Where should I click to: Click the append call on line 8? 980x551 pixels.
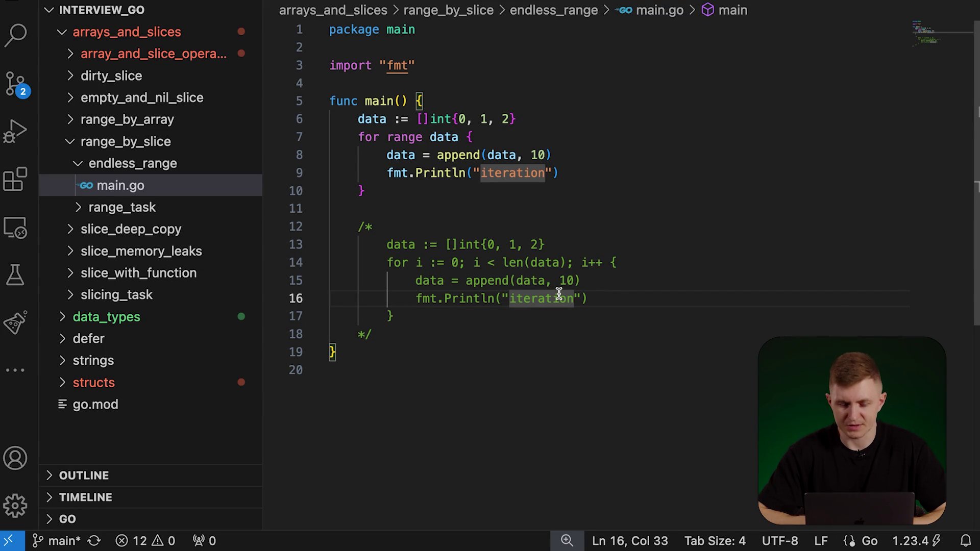[x=458, y=155]
